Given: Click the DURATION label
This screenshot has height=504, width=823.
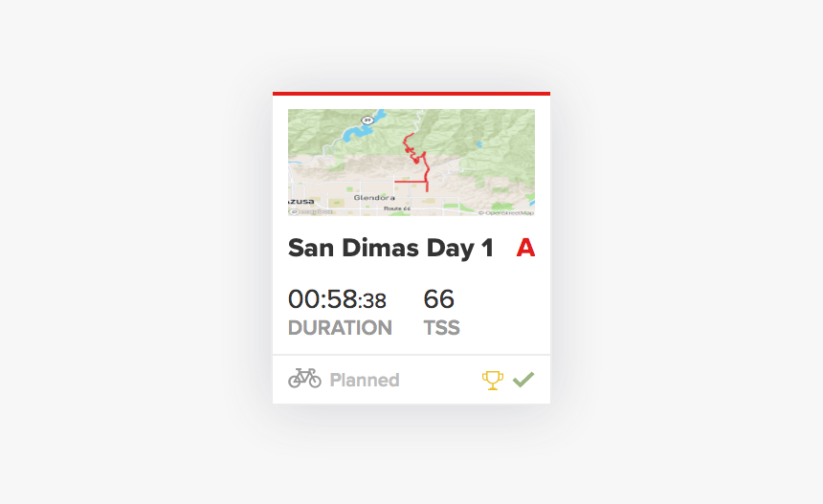Looking at the screenshot, I should click(x=340, y=328).
